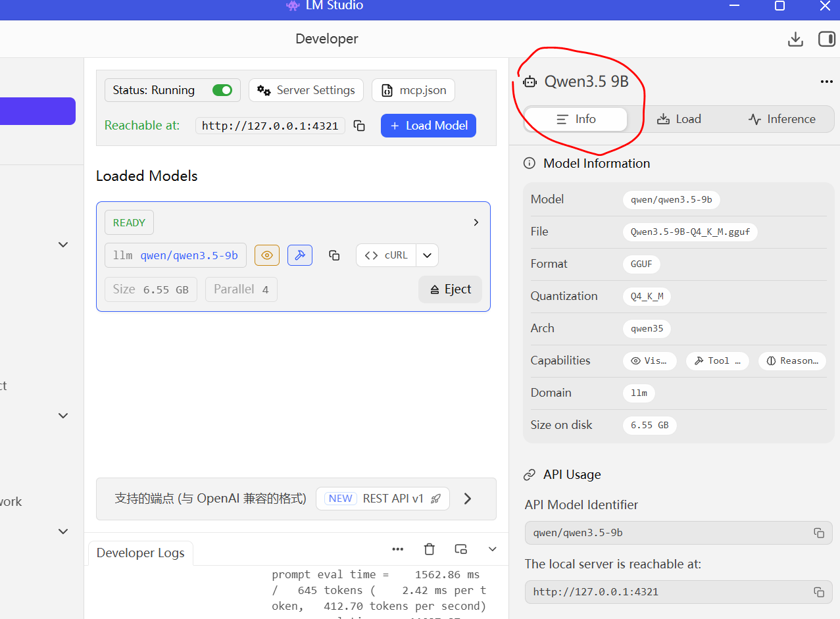Open the cURL dropdown arrow
This screenshot has height=619, width=840.
427,255
